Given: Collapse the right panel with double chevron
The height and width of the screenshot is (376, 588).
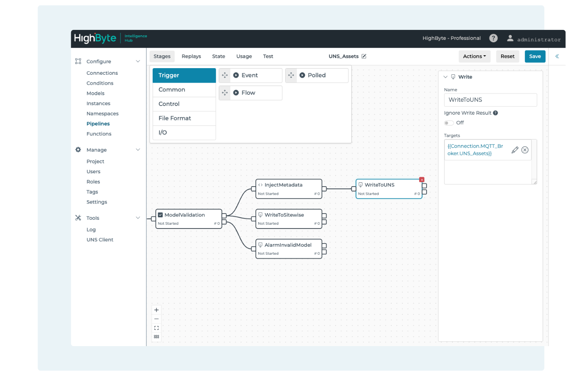Looking at the screenshot, I should (x=557, y=57).
